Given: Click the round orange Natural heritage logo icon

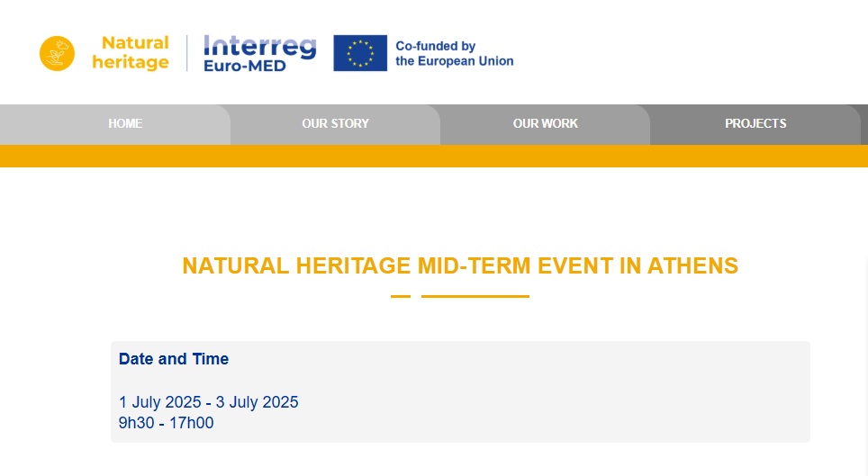Looking at the screenshot, I should [57, 53].
